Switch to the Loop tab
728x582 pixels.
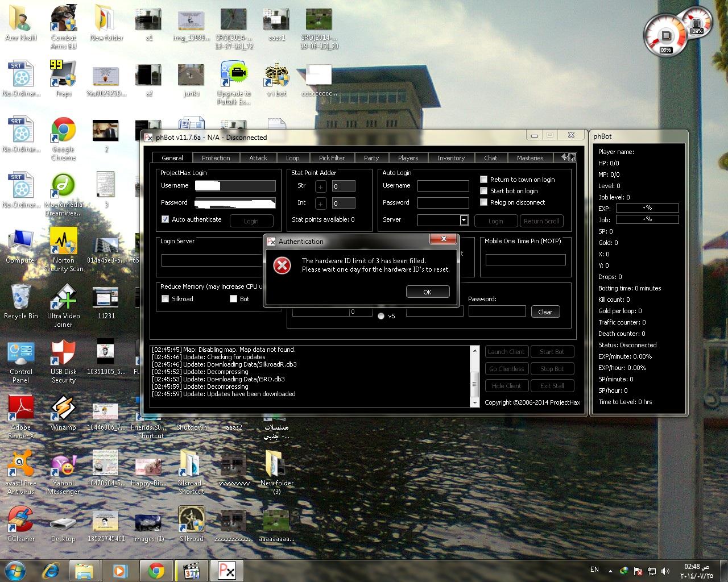pos(293,158)
